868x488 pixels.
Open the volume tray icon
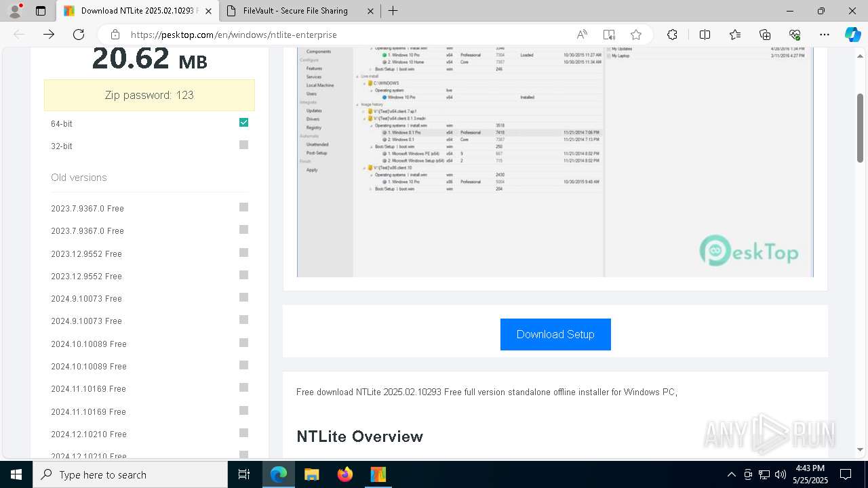[x=781, y=474]
